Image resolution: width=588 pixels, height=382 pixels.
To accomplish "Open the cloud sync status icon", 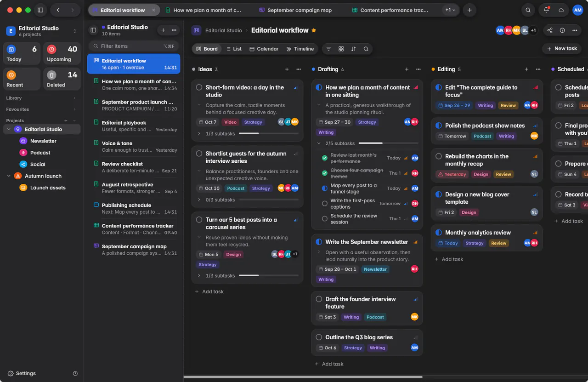I will [561, 10].
